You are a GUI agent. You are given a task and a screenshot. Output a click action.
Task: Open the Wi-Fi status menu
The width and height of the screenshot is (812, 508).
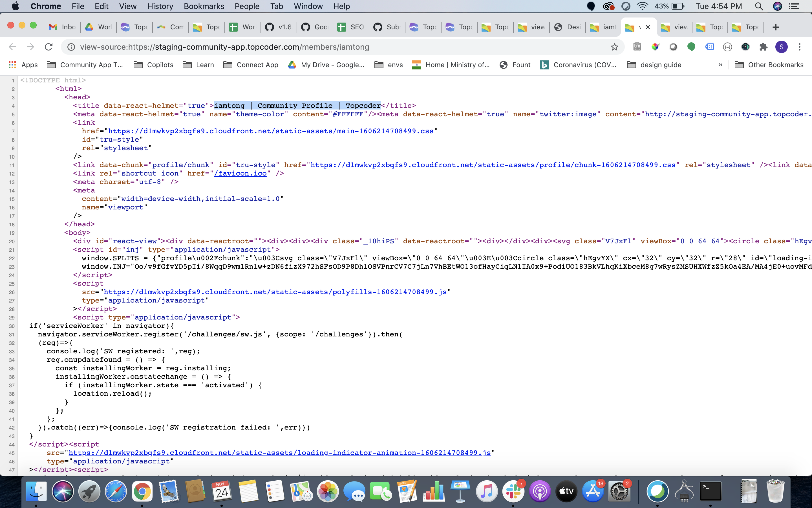(x=642, y=6)
